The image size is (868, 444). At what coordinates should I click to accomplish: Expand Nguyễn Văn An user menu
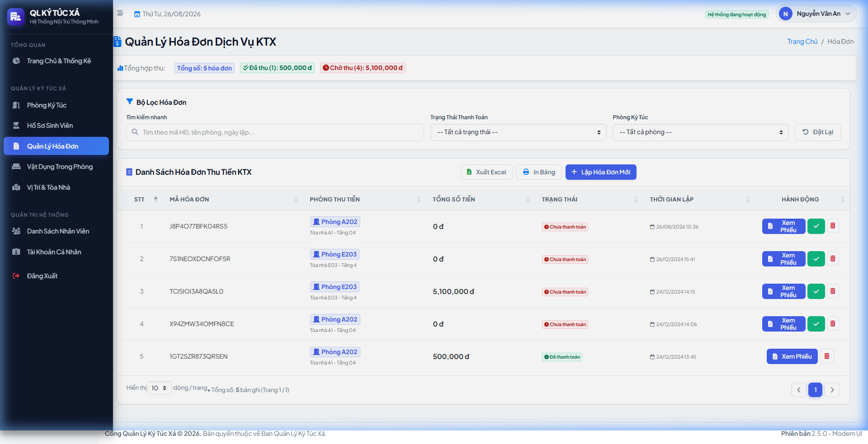point(816,14)
